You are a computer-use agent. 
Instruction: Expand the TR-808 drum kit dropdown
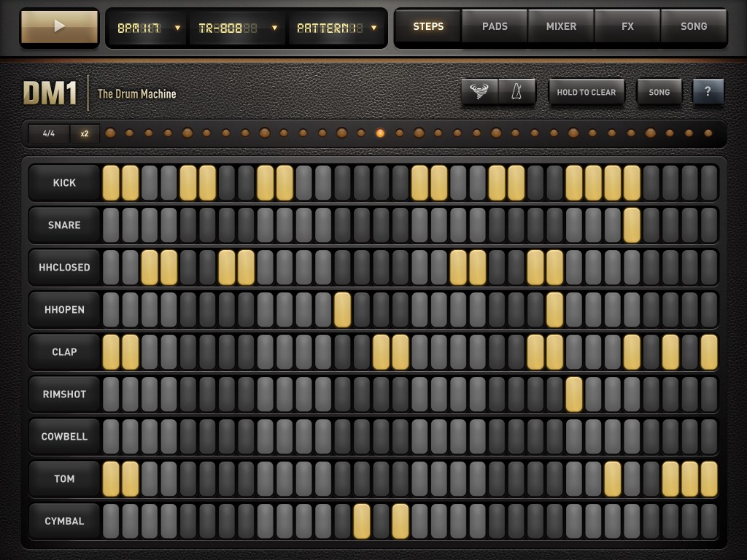click(x=238, y=28)
